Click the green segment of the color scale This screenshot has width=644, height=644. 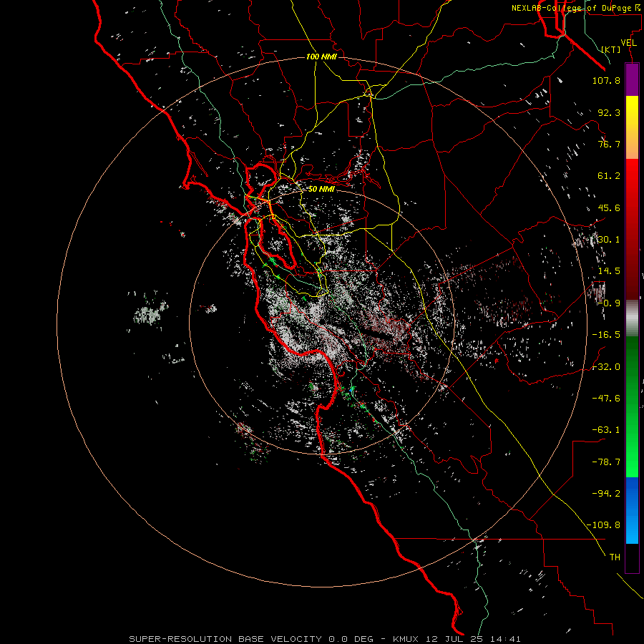pos(632,406)
